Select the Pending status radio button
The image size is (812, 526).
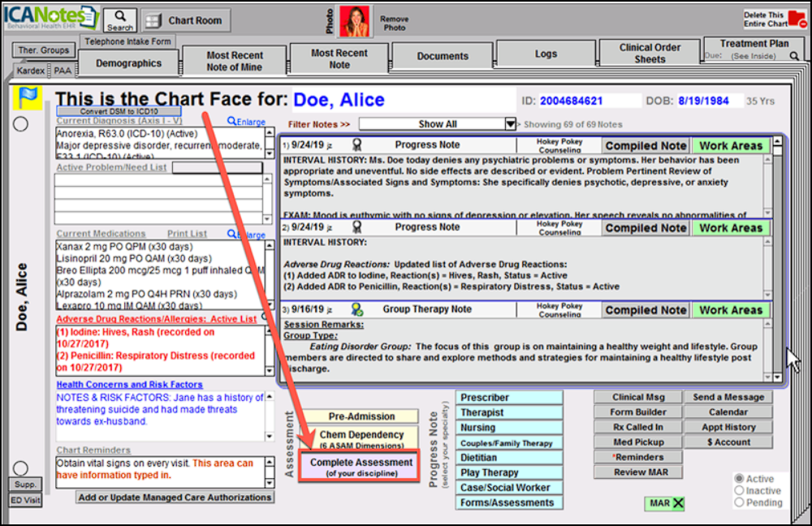tap(739, 502)
